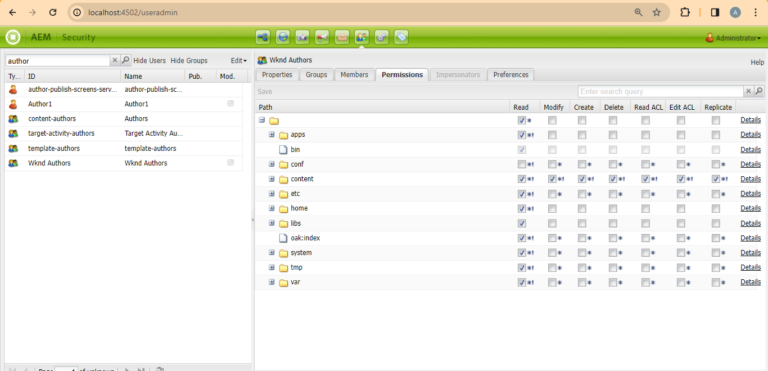
Task: Click Hide Groups button
Action: click(189, 61)
